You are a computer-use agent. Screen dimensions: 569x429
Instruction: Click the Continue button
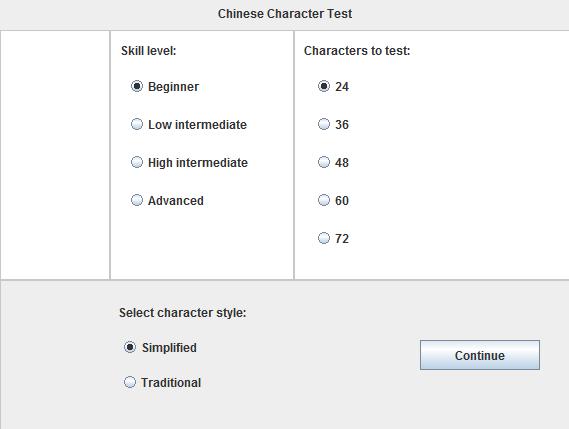click(x=480, y=355)
